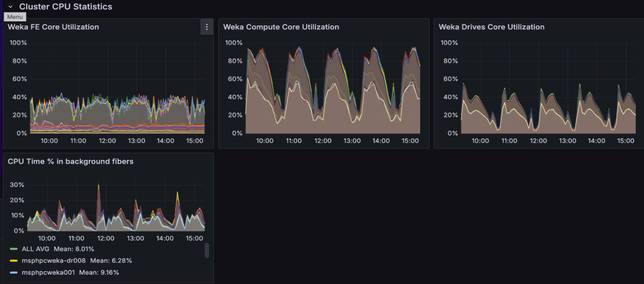Toggle the ALL AVG series in legend

tap(35, 249)
